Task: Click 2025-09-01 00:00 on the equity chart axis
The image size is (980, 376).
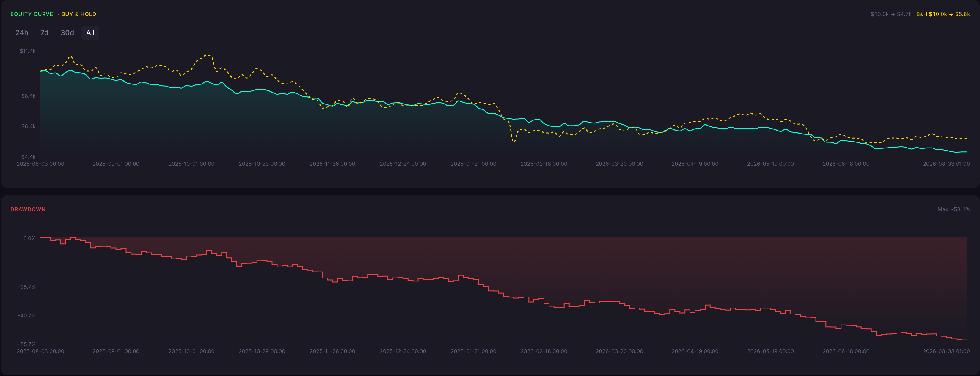Action: tap(116, 164)
